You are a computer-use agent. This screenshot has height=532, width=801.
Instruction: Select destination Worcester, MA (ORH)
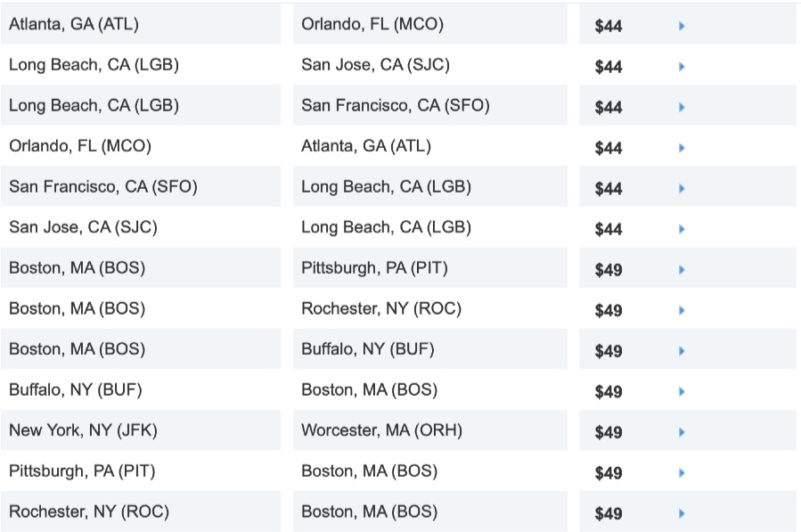pyautogui.click(x=381, y=430)
